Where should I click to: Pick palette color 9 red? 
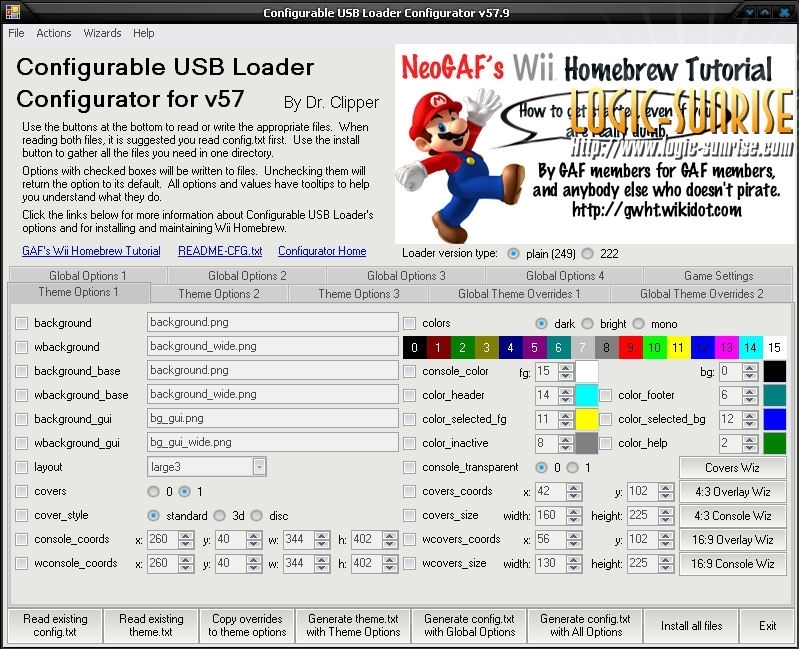[x=631, y=347]
